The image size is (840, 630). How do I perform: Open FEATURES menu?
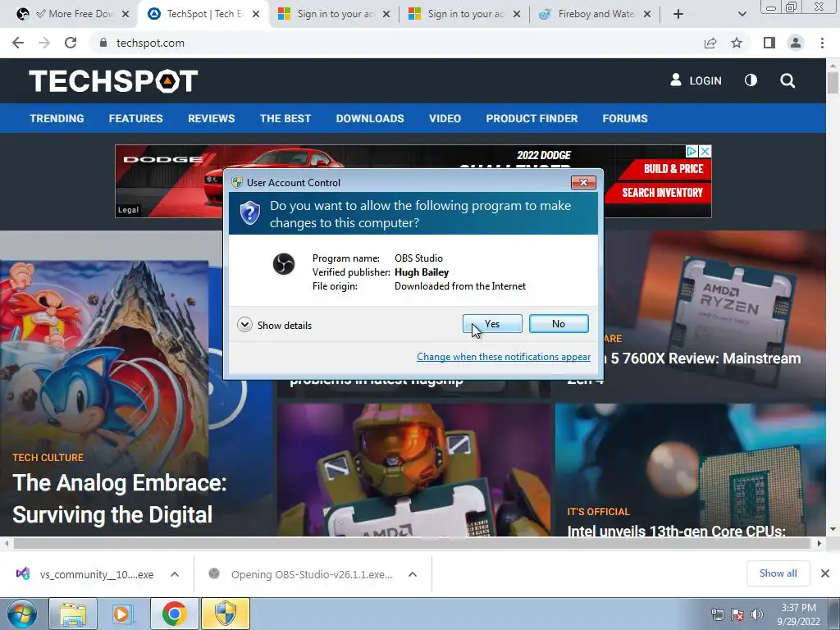coord(135,118)
